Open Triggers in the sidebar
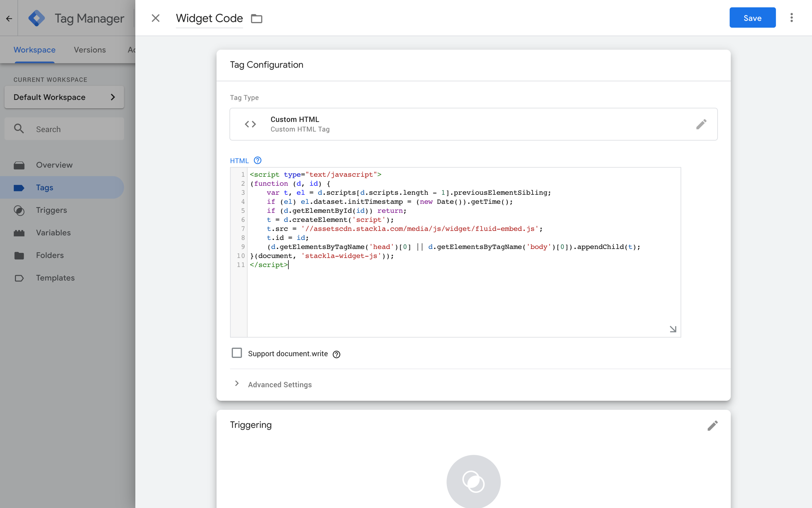Screen dimensions: 812x508 [51, 210]
